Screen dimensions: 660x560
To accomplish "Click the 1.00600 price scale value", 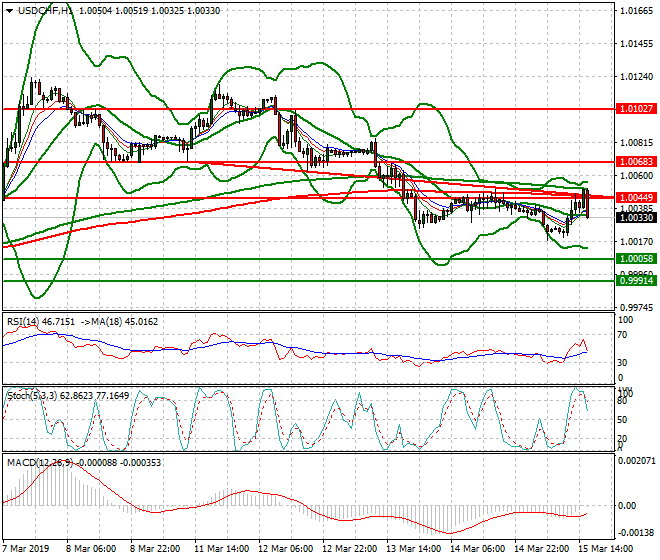I will 636,176.
